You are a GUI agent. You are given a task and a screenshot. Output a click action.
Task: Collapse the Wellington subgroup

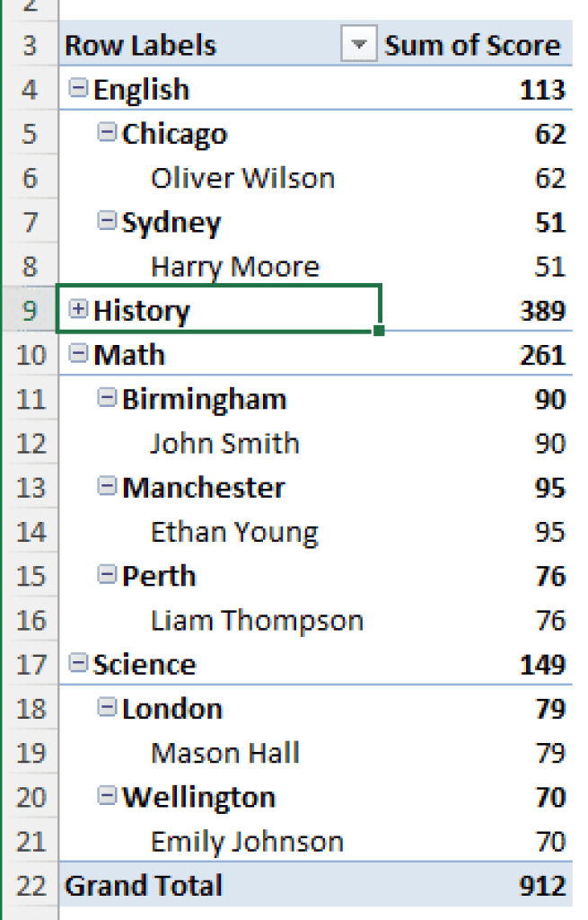point(107,796)
